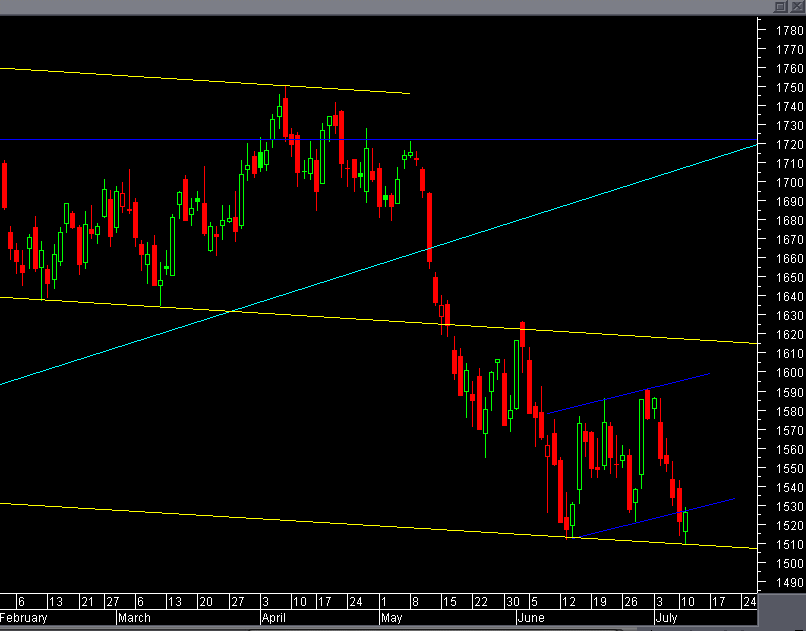Click the April month label
Viewport: 806px width, 631px height.
point(273,618)
